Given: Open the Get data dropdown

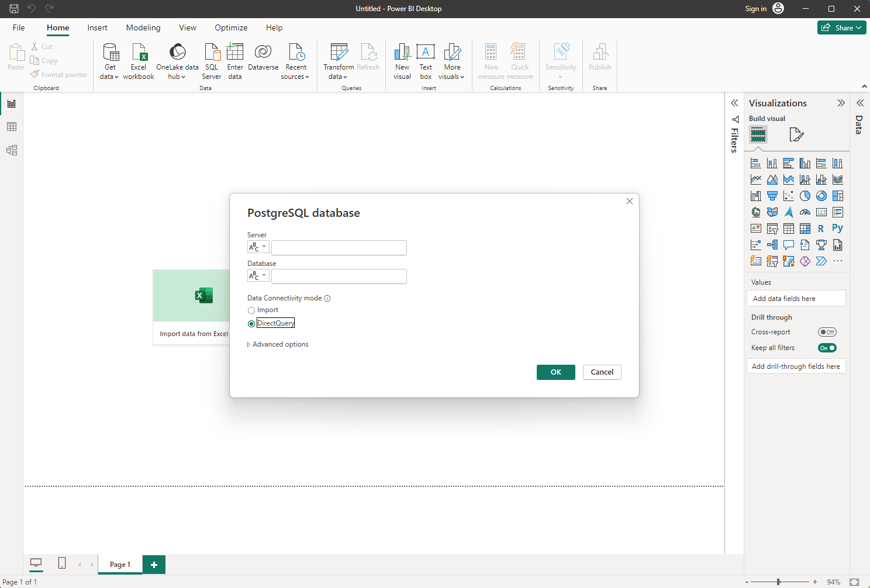Looking at the screenshot, I should (x=110, y=61).
